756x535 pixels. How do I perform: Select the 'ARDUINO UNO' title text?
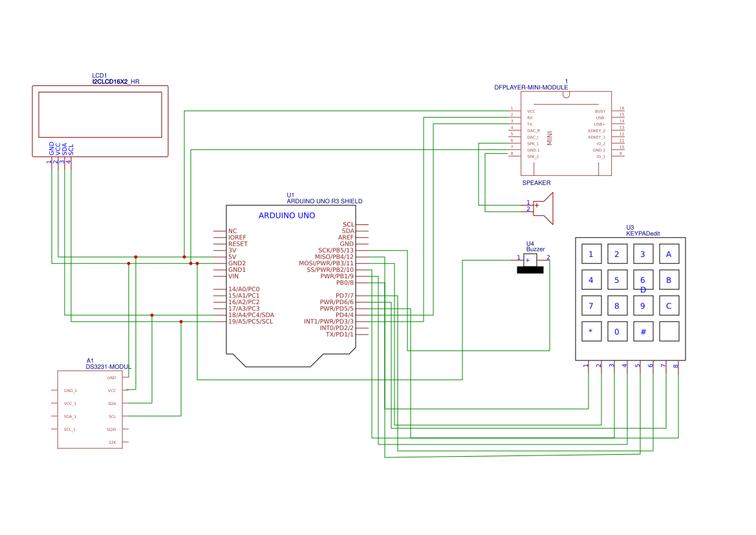pos(287,215)
